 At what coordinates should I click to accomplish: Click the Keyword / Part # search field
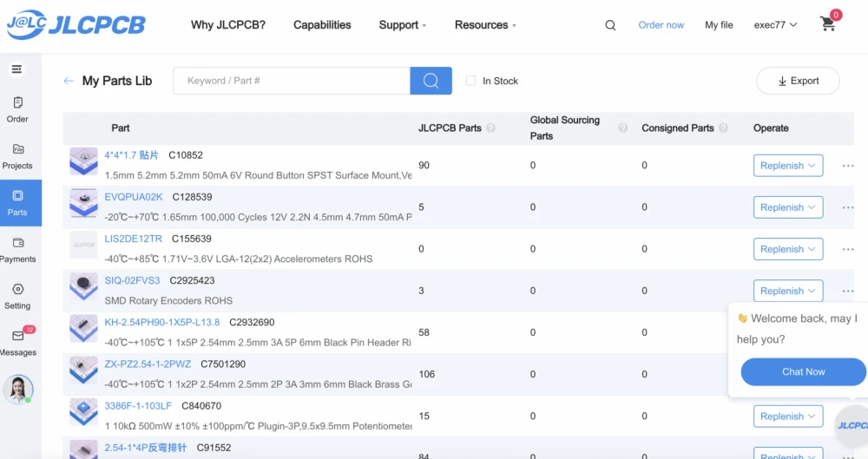292,81
